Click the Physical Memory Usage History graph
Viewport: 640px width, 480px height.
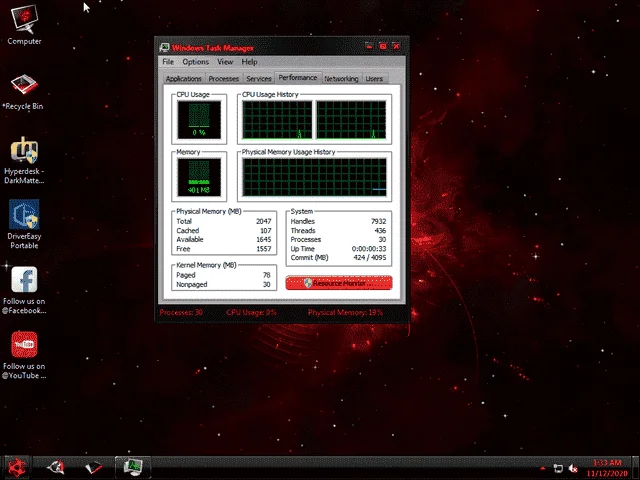[x=314, y=177]
